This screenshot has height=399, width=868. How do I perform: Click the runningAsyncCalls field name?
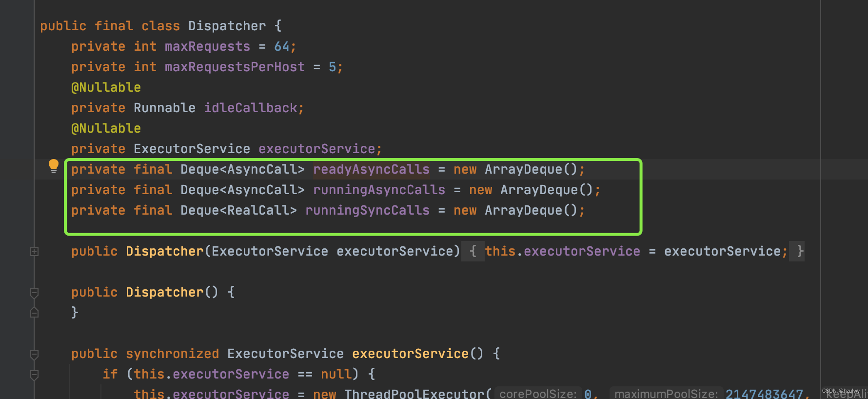click(x=379, y=190)
